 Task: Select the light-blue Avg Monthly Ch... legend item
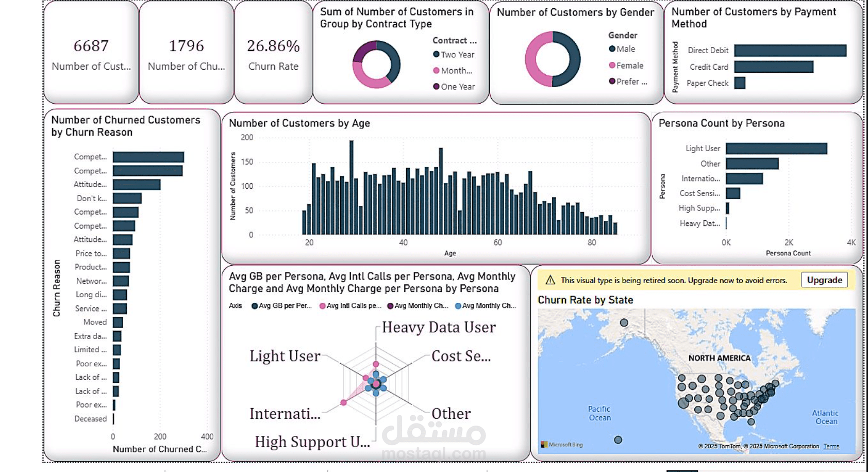(x=486, y=306)
